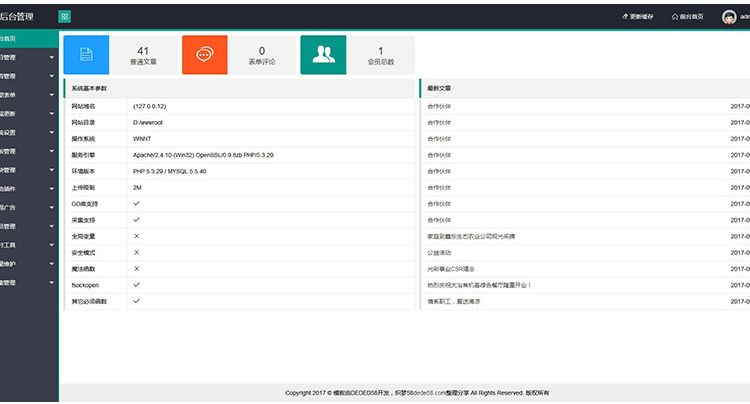
Task: Click the admin avatar picture
Action: pyautogui.click(x=729, y=17)
